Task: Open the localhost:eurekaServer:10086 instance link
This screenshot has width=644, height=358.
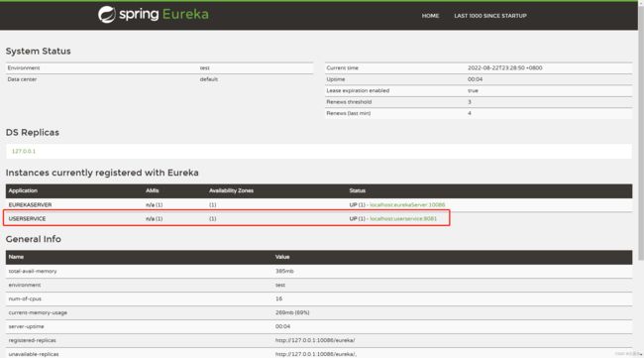Action: tap(407, 204)
